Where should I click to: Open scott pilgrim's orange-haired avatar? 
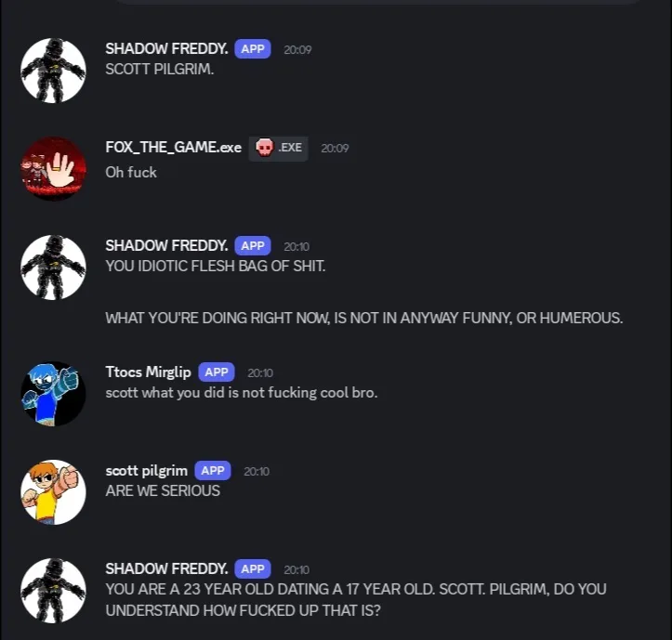[x=53, y=492]
